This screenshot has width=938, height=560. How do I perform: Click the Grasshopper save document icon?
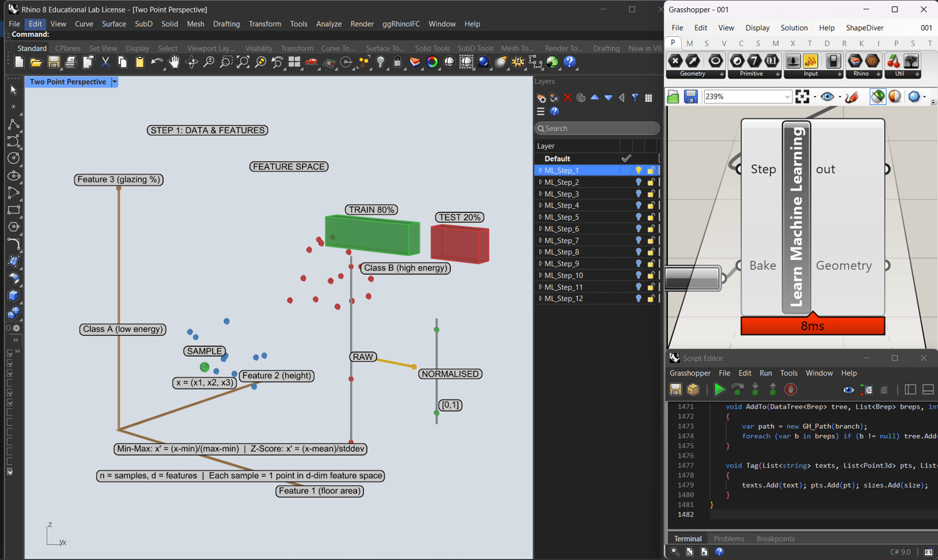click(x=690, y=97)
